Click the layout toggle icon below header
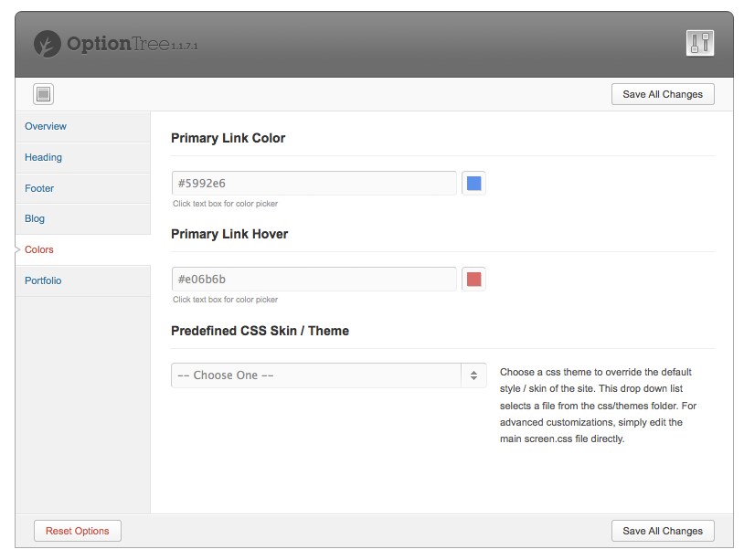This screenshot has height=560, width=744. (x=44, y=93)
